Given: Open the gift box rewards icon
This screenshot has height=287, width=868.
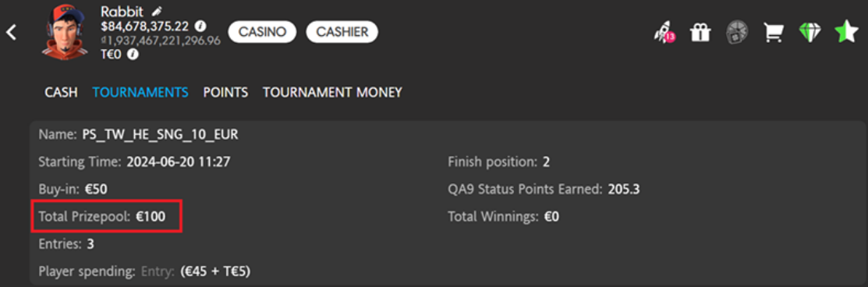Looking at the screenshot, I should pyautogui.click(x=700, y=33).
